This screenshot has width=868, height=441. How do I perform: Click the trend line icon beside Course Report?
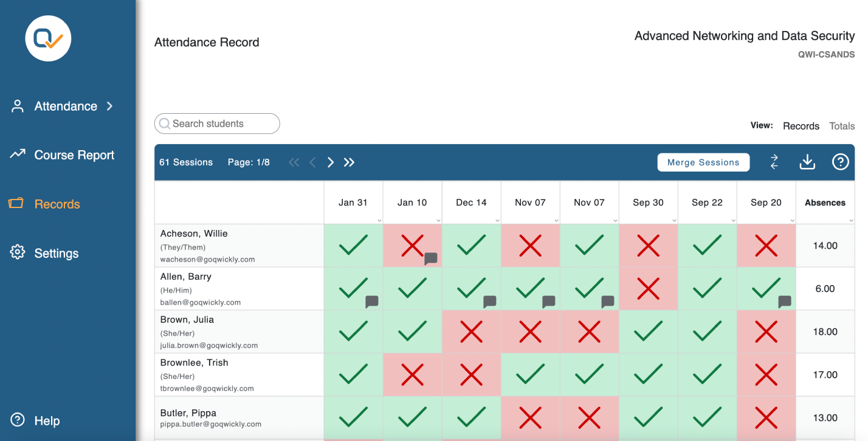pos(17,154)
